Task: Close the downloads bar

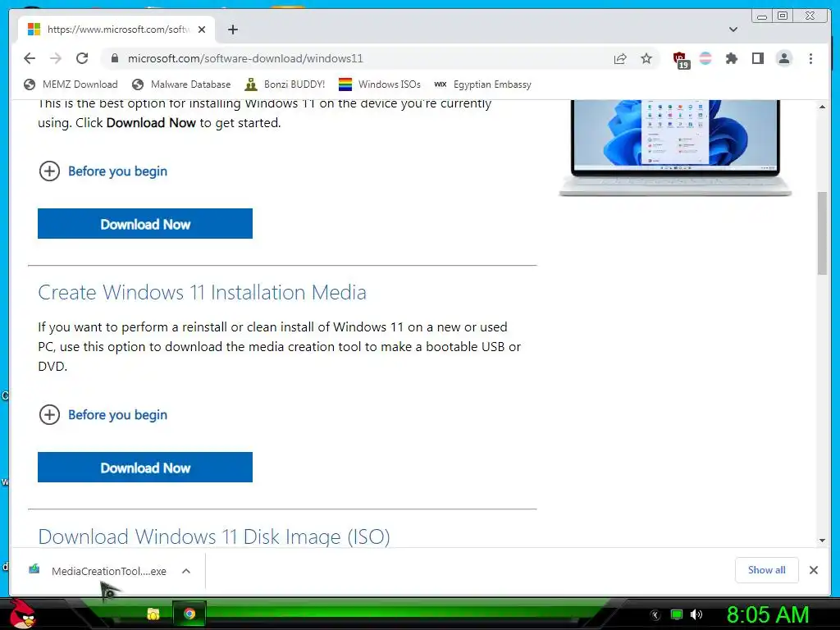Action: 814,570
